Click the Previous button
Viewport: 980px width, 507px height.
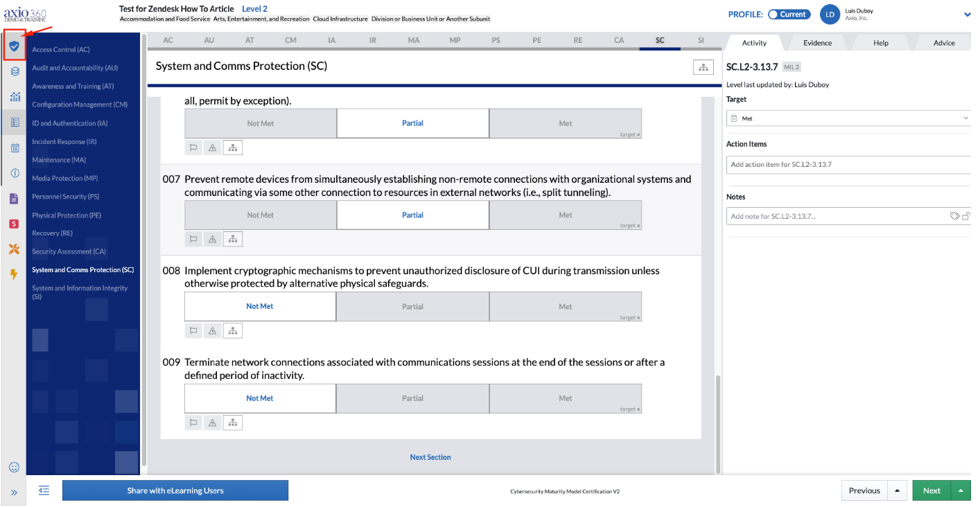pos(864,490)
